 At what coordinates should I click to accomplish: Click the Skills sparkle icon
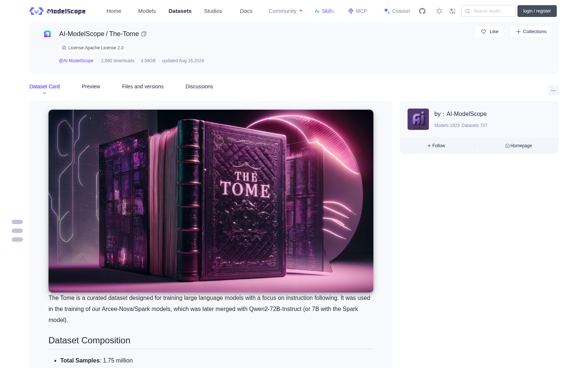pyautogui.click(x=317, y=11)
